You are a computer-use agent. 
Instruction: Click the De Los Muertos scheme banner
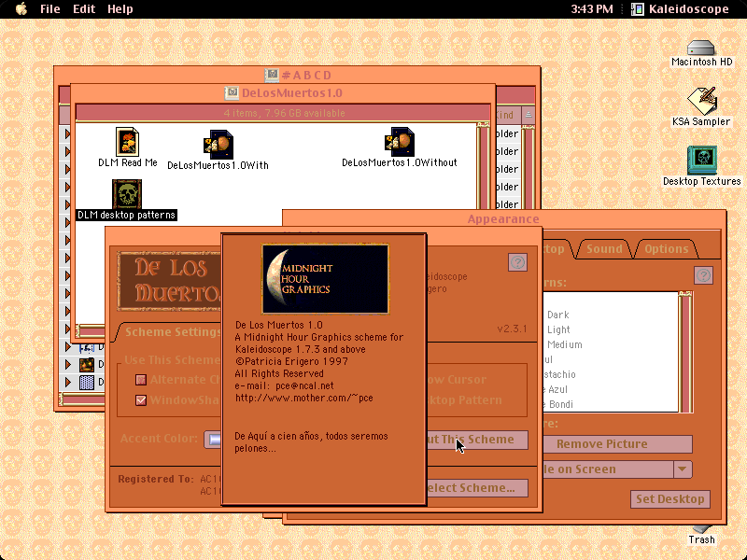170,281
